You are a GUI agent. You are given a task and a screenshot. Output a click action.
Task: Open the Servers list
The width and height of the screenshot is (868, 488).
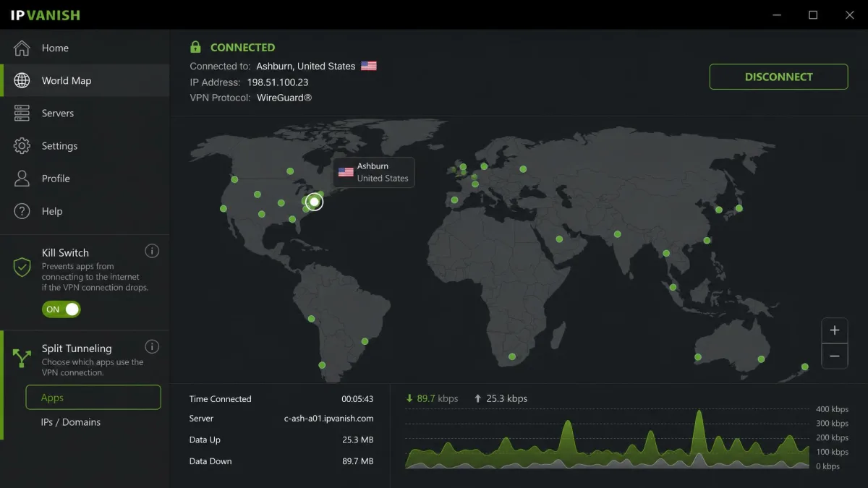tap(85, 113)
